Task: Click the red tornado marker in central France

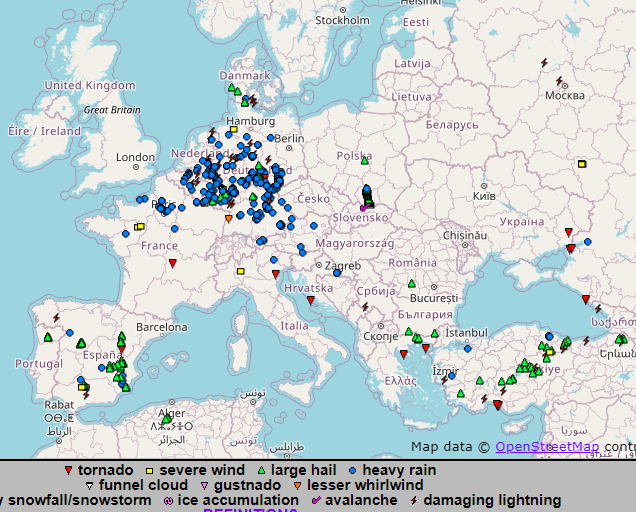Action: click(x=172, y=263)
